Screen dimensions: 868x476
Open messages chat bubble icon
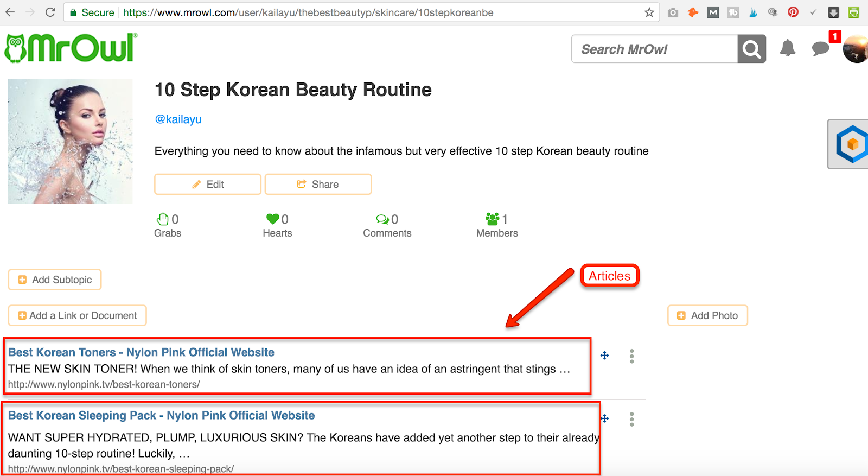tap(820, 48)
